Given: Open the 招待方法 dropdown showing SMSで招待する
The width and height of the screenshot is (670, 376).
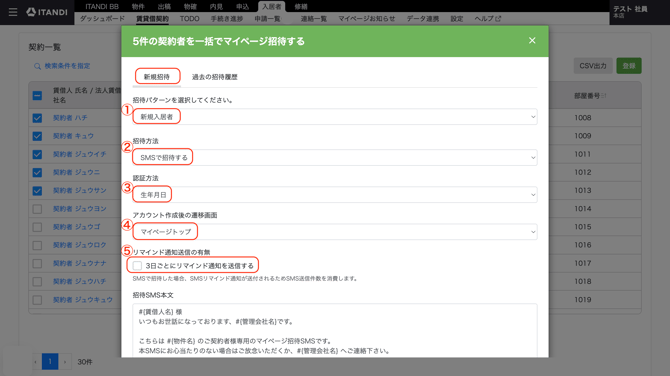Looking at the screenshot, I should click(335, 158).
